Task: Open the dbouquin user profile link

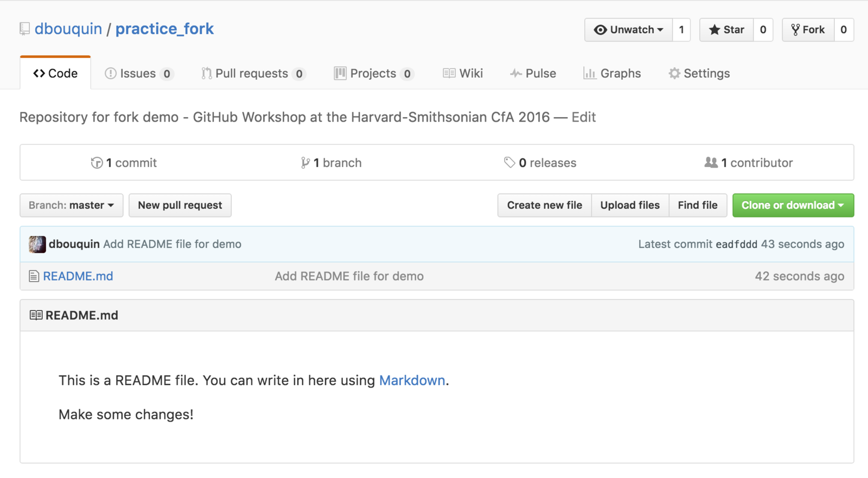Action: point(68,29)
